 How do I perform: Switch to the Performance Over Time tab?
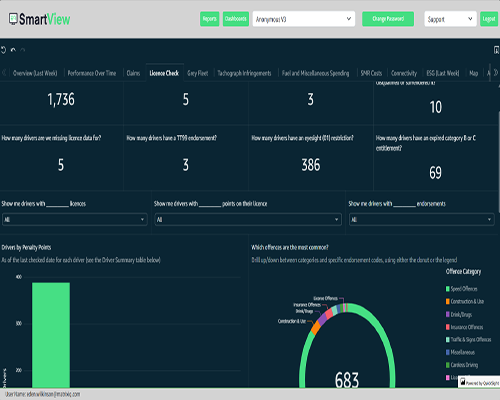point(92,73)
